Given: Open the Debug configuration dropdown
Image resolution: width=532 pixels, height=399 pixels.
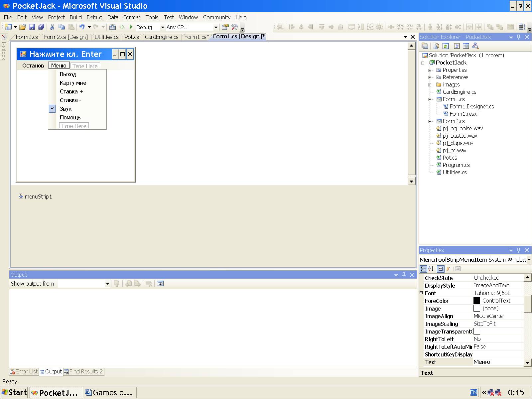Looking at the screenshot, I should [163, 27].
